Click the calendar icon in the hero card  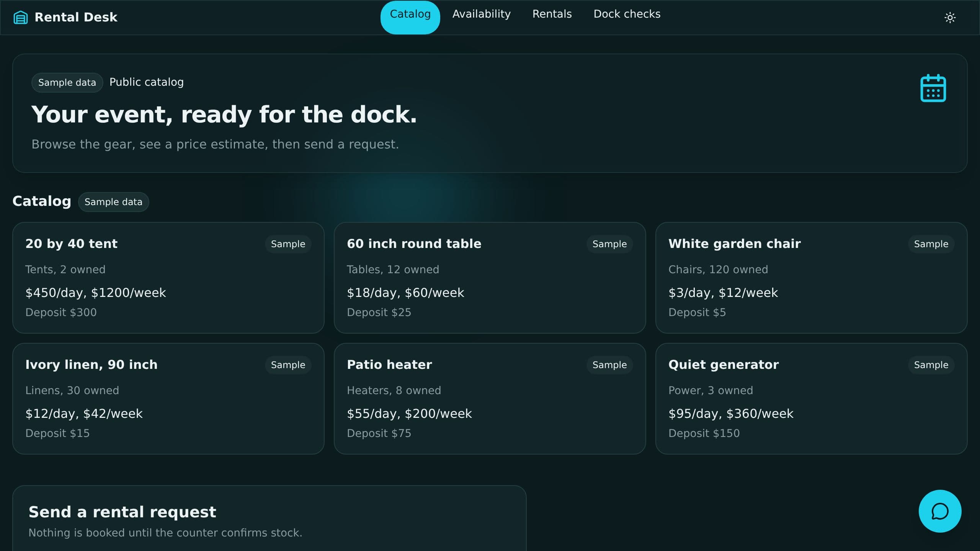(x=933, y=88)
